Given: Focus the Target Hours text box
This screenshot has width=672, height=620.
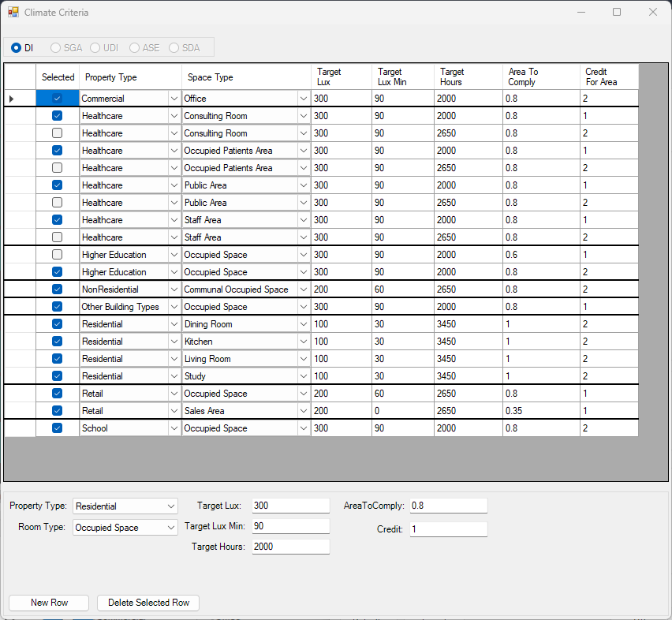Looking at the screenshot, I should [x=290, y=547].
